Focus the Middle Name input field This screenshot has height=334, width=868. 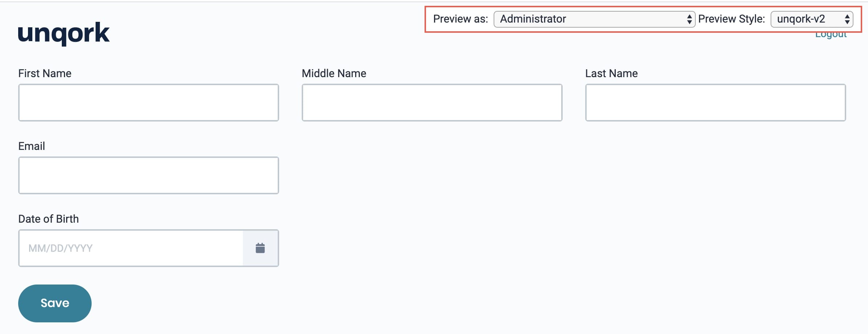tap(432, 103)
